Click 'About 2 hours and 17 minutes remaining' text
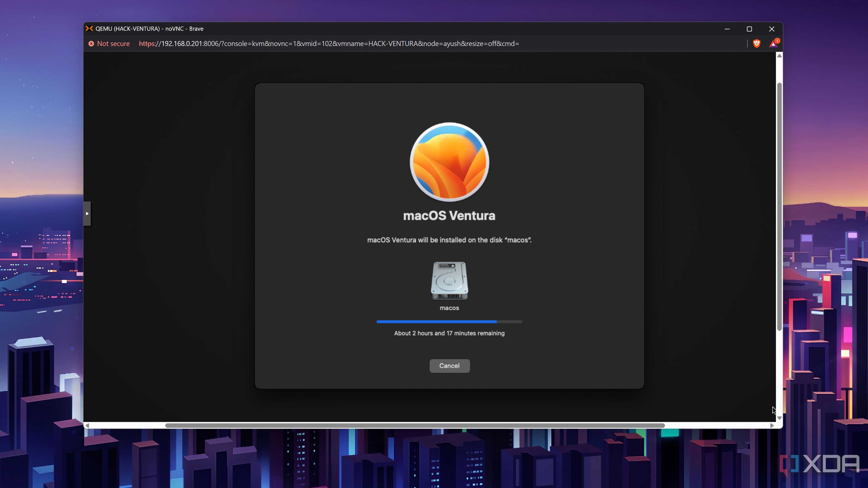The width and height of the screenshot is (868, 488). click(x=449, y=333)
